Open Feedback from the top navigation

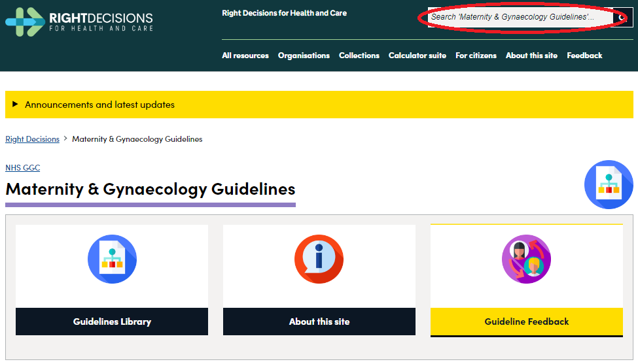584,56
